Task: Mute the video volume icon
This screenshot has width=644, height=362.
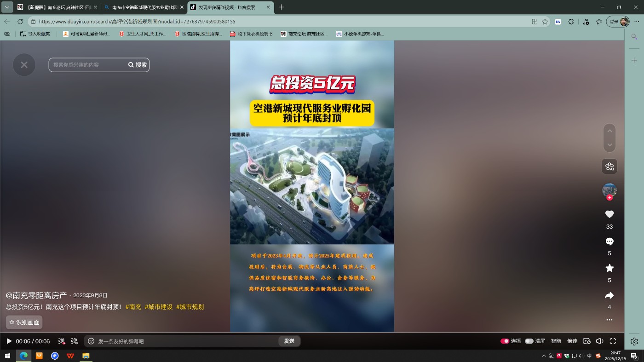Action: click(599, 341)
